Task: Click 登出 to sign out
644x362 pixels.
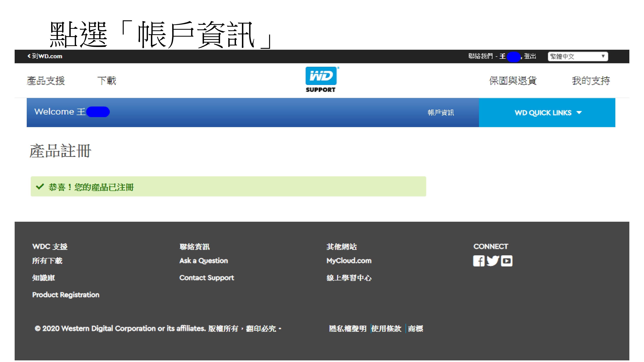Action: pyautogui.click(x=530, y=56)
